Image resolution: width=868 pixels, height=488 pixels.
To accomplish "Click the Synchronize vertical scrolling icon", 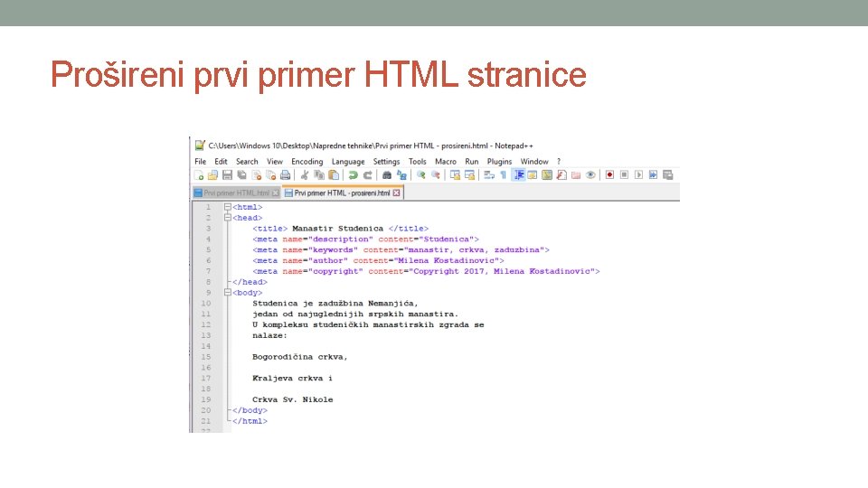I will 455,174.
